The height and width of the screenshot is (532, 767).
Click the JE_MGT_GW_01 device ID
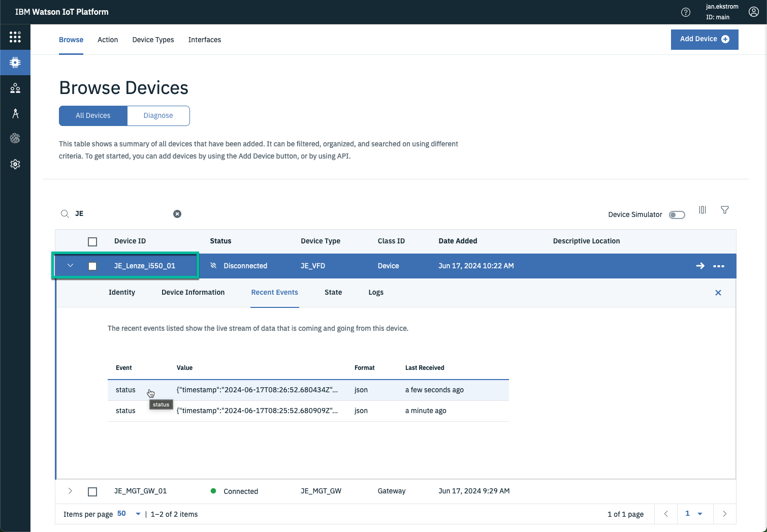(x=140, y=491)
